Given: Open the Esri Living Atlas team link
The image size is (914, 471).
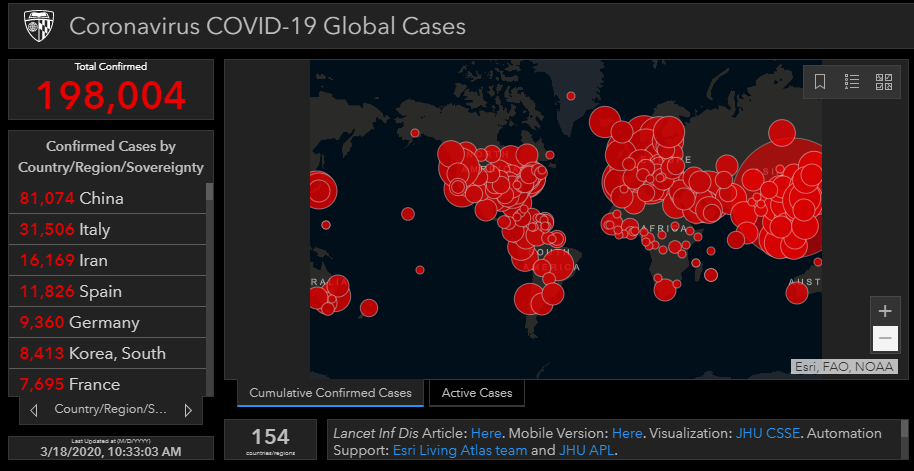Looking at the screenshot, I should (459, 450).
